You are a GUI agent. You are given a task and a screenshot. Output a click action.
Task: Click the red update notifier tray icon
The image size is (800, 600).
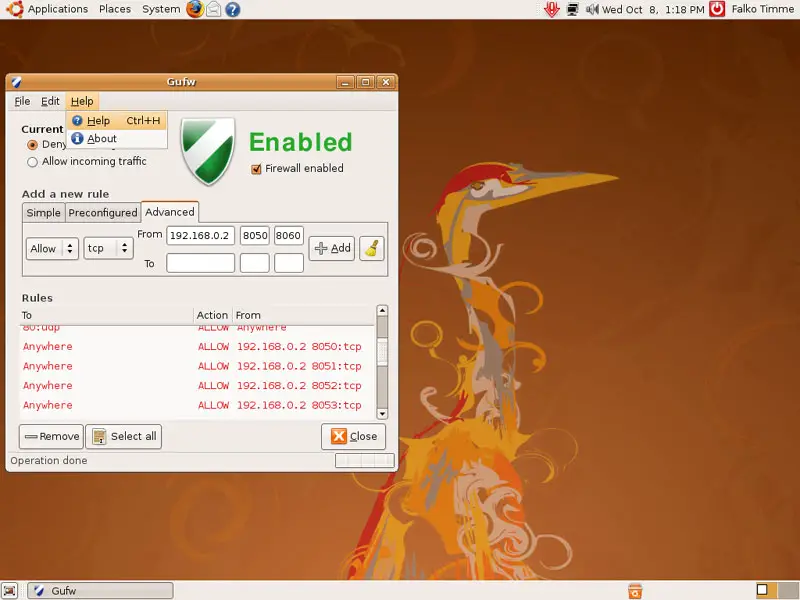(552, 9)
